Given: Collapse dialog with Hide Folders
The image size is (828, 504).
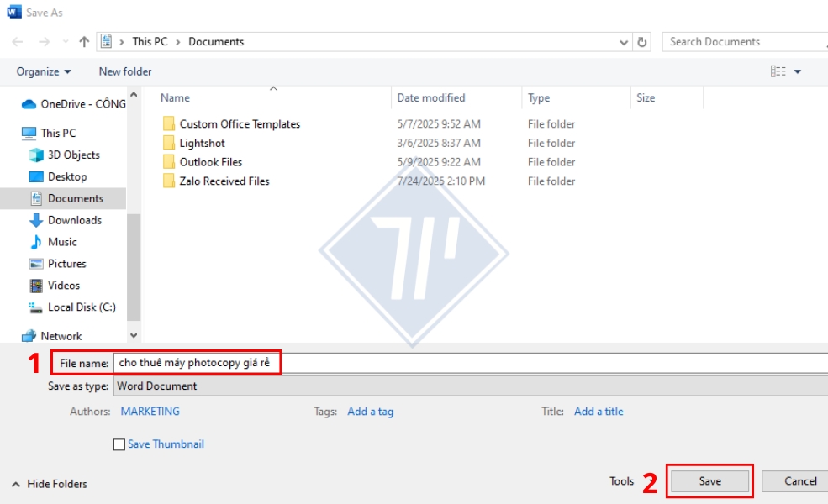Looking at the screenshot, I should click(x=50, y=484).
